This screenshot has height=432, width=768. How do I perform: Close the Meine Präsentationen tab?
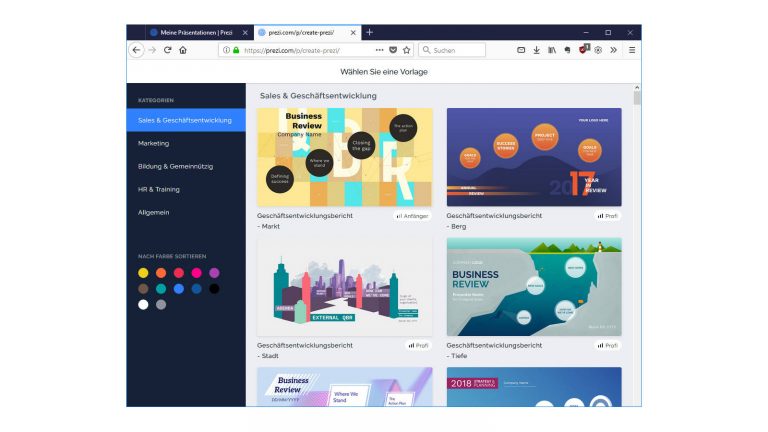(245, 32)
